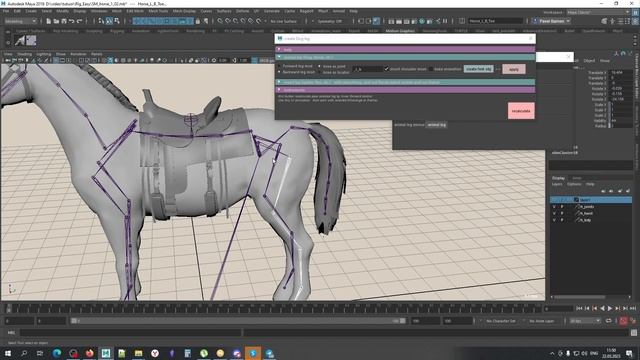Uncheck the invert shoulder down checkbox

tap(386, 69)
